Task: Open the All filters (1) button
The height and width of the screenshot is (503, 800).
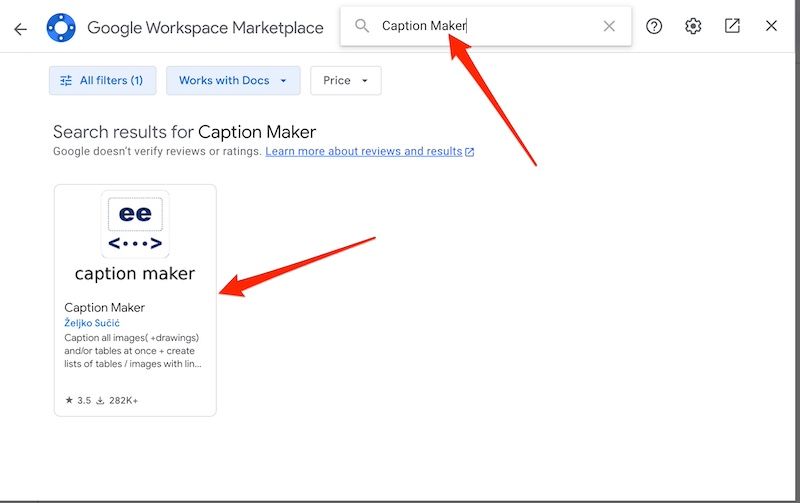Action: 103,81
